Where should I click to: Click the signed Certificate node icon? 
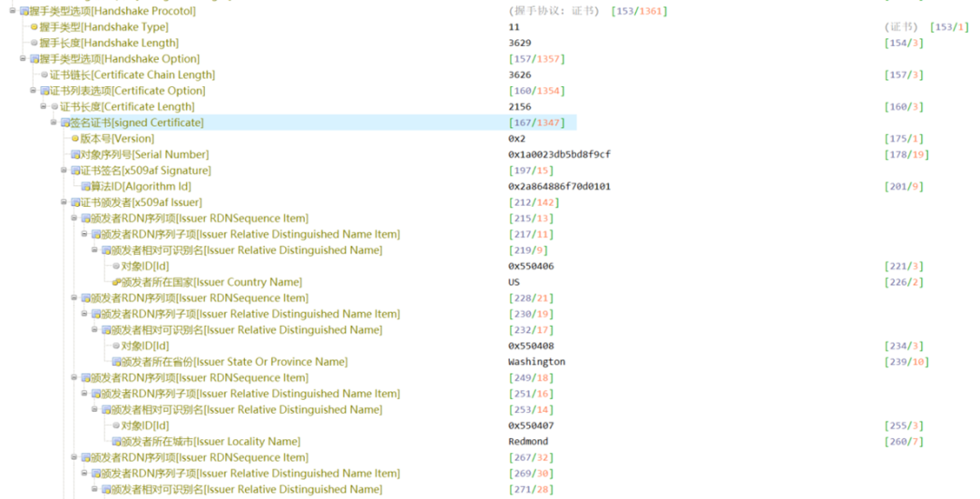tap(65, 123)
